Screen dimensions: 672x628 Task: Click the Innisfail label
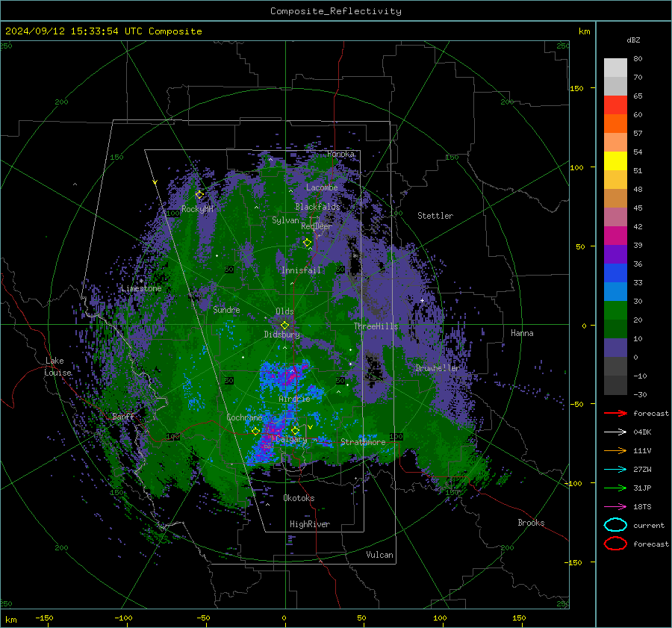tap(302, 270)
